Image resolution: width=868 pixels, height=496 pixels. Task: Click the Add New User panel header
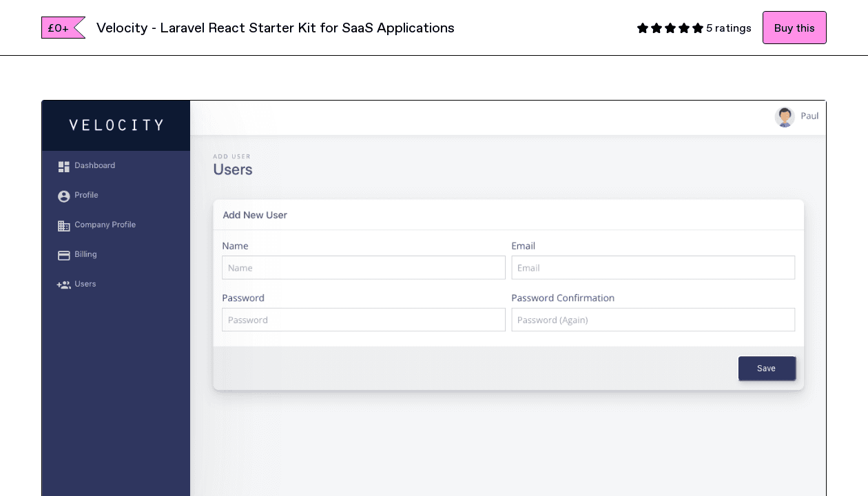(x=255, y=215)
